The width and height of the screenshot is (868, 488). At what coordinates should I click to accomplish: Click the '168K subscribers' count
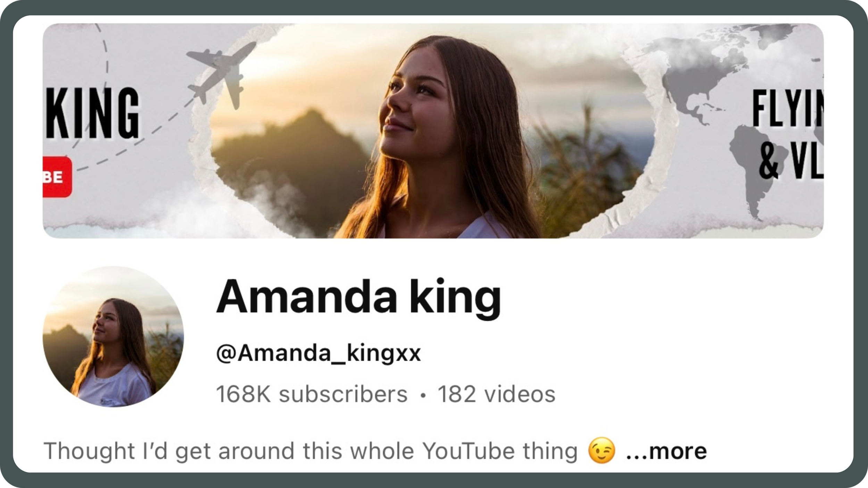coord(312,394)
